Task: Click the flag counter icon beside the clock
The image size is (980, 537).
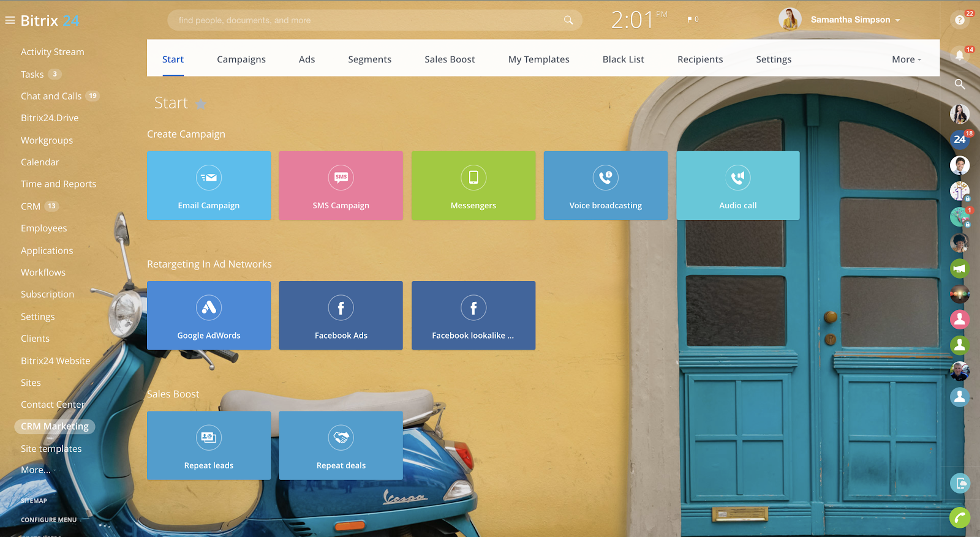Action: point(693,20)
